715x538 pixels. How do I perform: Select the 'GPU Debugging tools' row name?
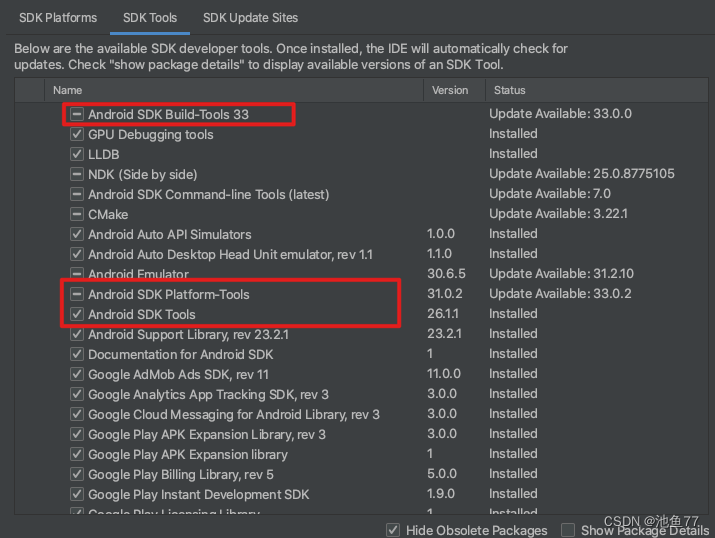click(x=150, y=134)
